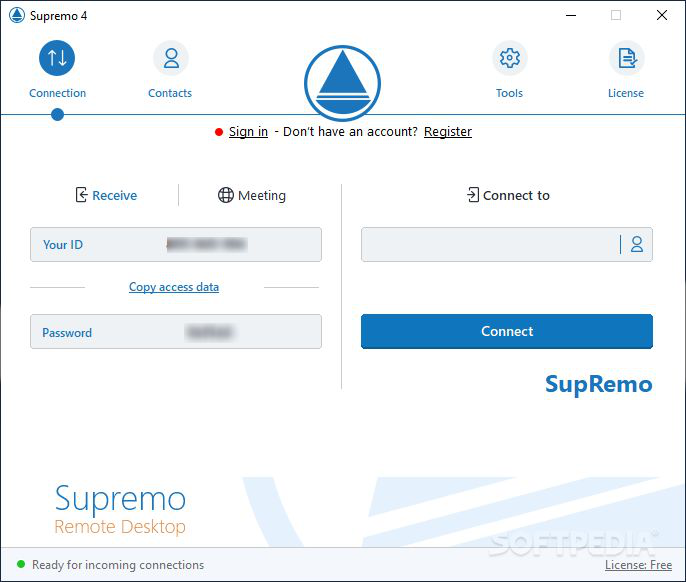Click the Your ID field
The width and height of the screenshot is (686, 582).
(176, 245)
